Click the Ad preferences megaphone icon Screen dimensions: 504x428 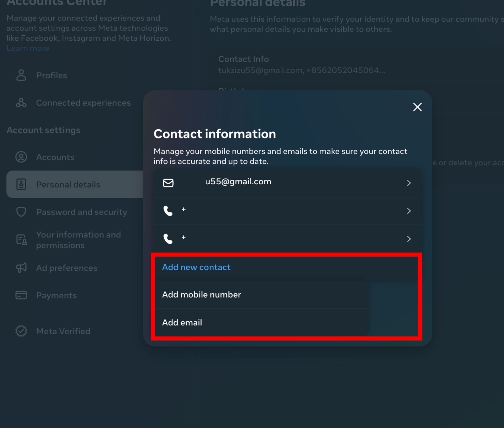(x=21, y=268)
